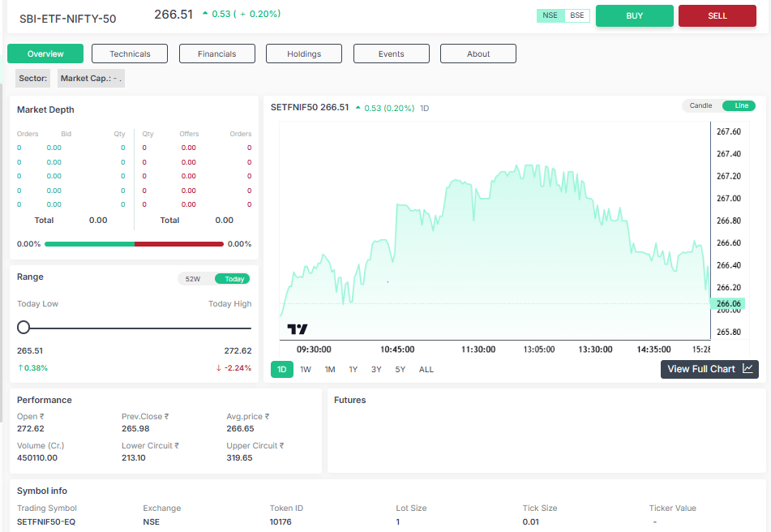Click the chart header SETFNIF50 266.51
Image resolution: width=771 pixels, height=532 pixels.
pos(310,107)
